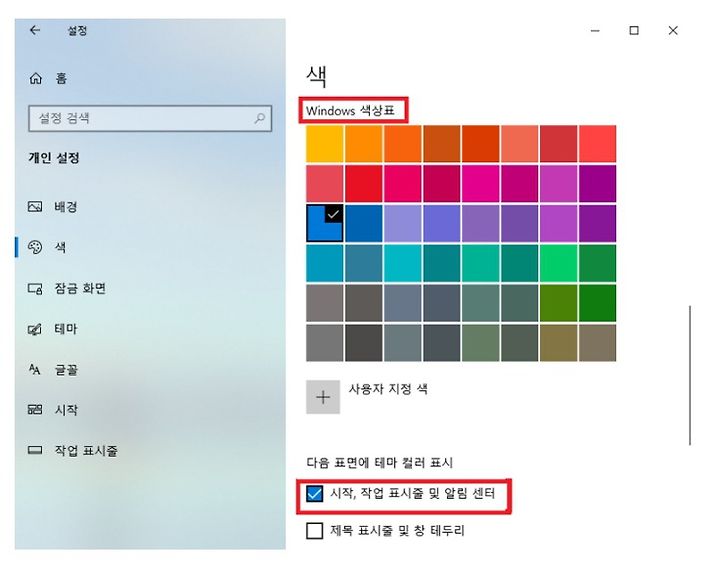Uncheck 시작, 작업 표시줄 및 알림 센터
Image resolution: width=720 pixels, height=574 pixels.
pos(315,494)
